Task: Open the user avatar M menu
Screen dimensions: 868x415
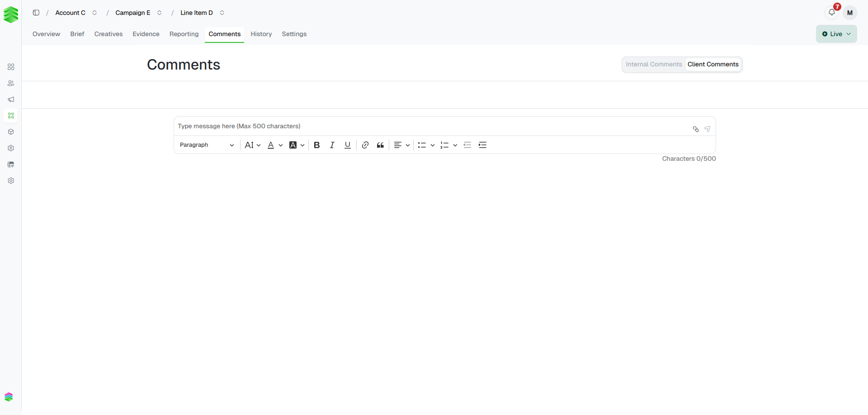Action: (850, 13)
